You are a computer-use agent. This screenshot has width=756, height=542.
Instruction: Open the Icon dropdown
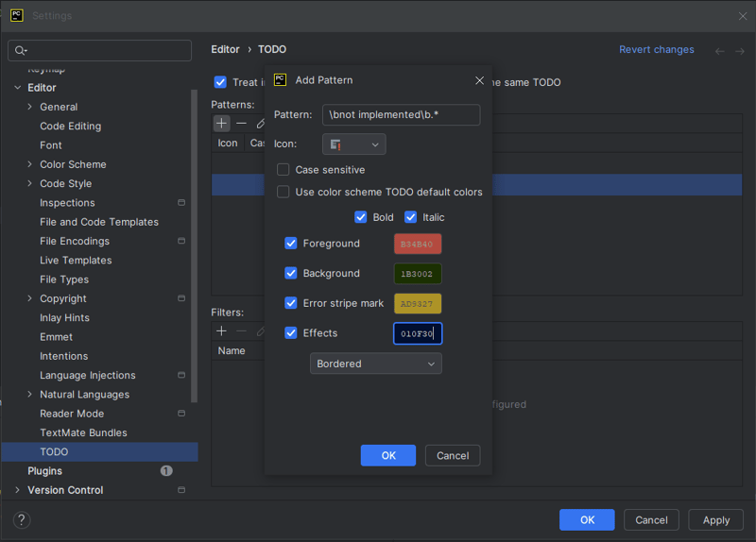pyautogui.click(x=353, y=144)
